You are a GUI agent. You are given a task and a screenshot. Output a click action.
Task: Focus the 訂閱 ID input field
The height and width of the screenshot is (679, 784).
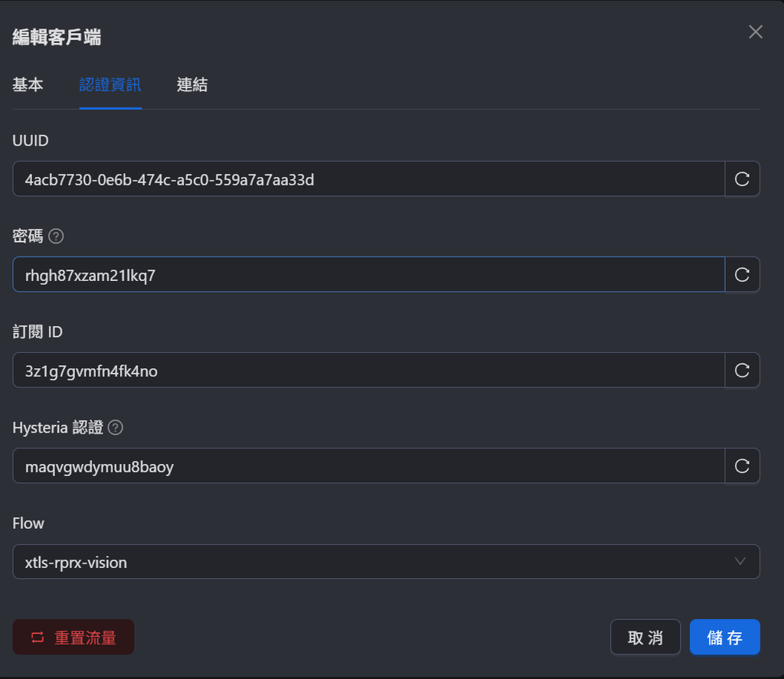click(368, 370)
